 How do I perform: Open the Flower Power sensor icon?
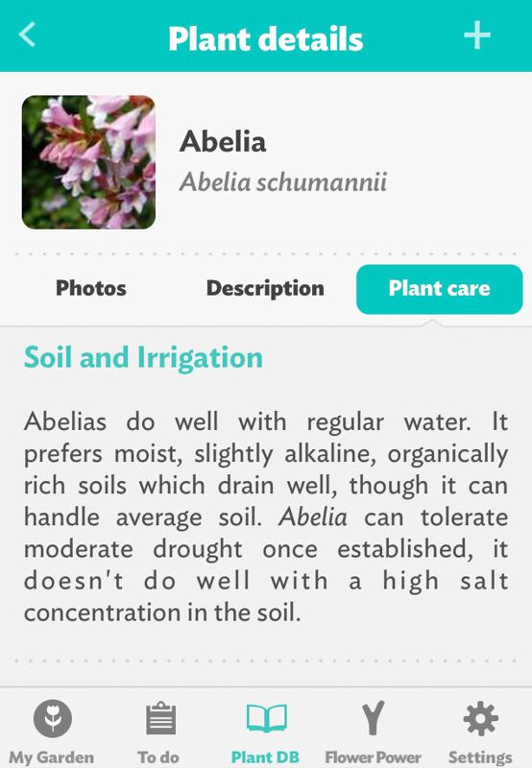pos(374,718)
